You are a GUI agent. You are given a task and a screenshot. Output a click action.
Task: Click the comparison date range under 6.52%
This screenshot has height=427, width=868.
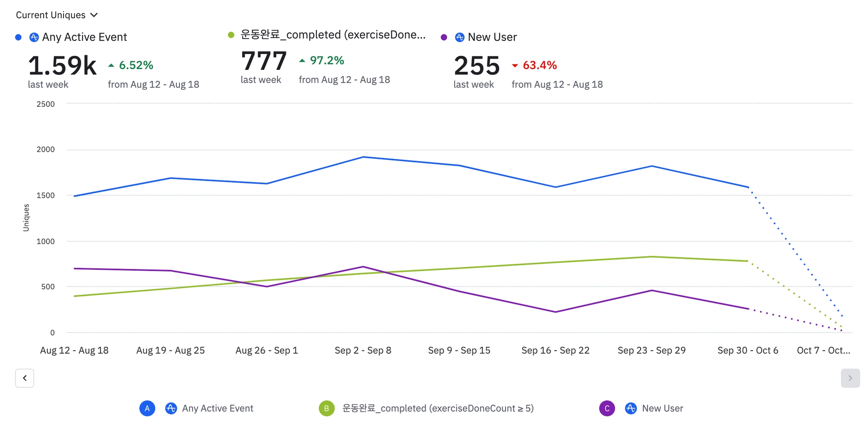click(x=153, y=84)
